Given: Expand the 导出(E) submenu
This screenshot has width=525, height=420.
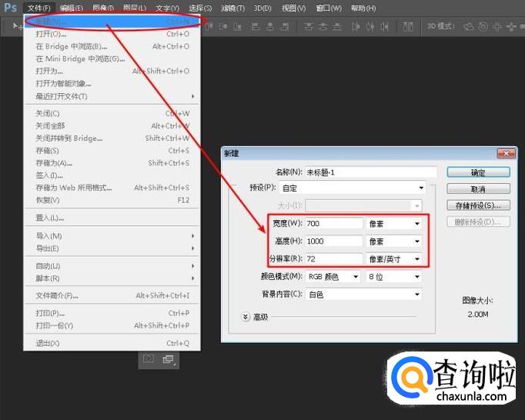Looking at the screenshot, I should pos(112,248).
